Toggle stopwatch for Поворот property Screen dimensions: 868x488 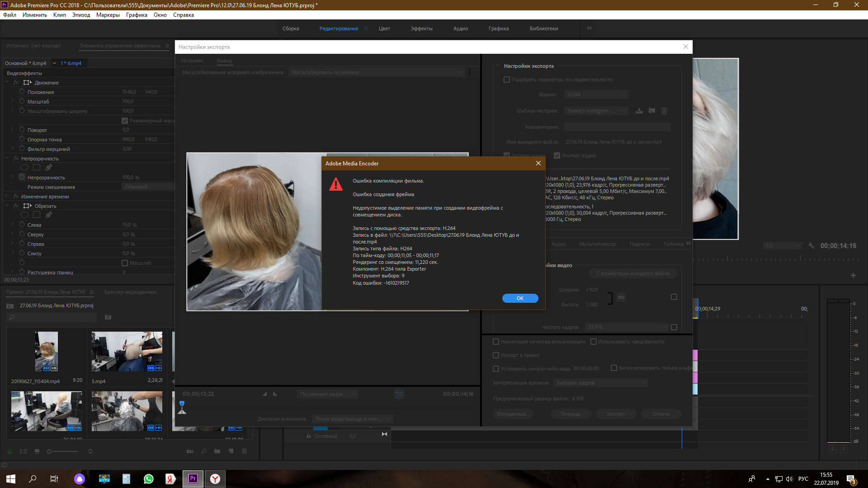22,130
